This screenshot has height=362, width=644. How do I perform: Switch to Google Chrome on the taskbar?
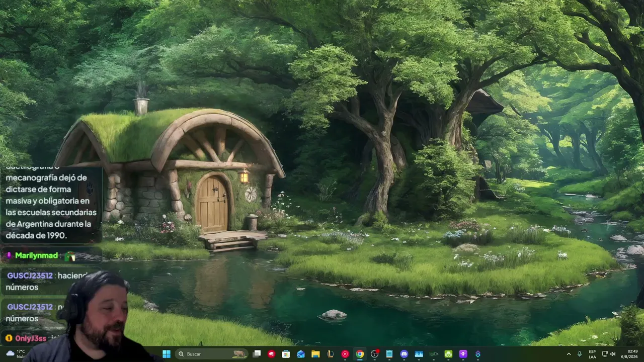(x=360, y=354)
